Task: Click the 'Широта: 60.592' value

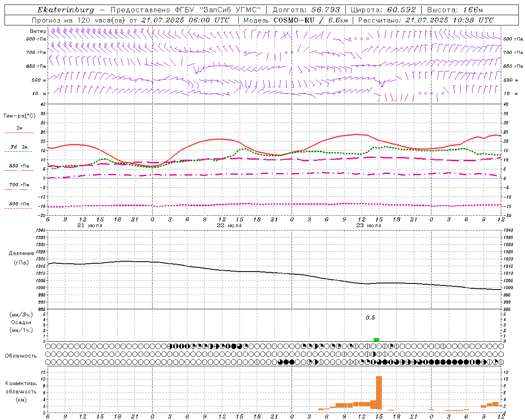Action: point(383,10)
